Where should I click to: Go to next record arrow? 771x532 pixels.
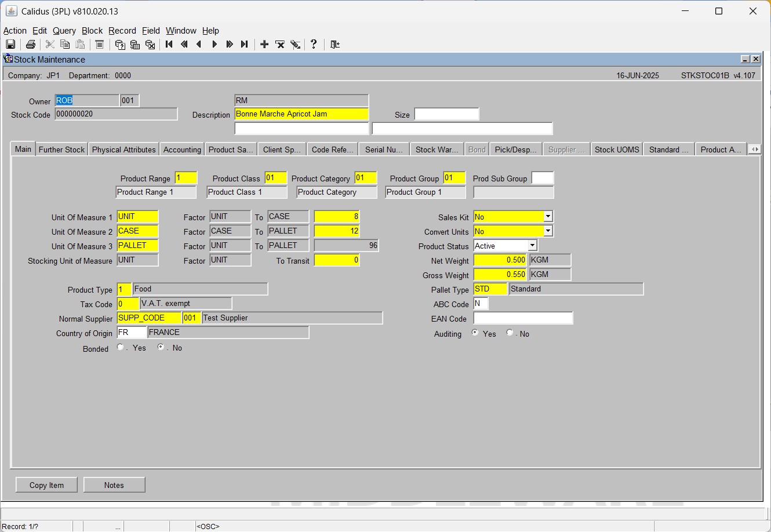214,44
